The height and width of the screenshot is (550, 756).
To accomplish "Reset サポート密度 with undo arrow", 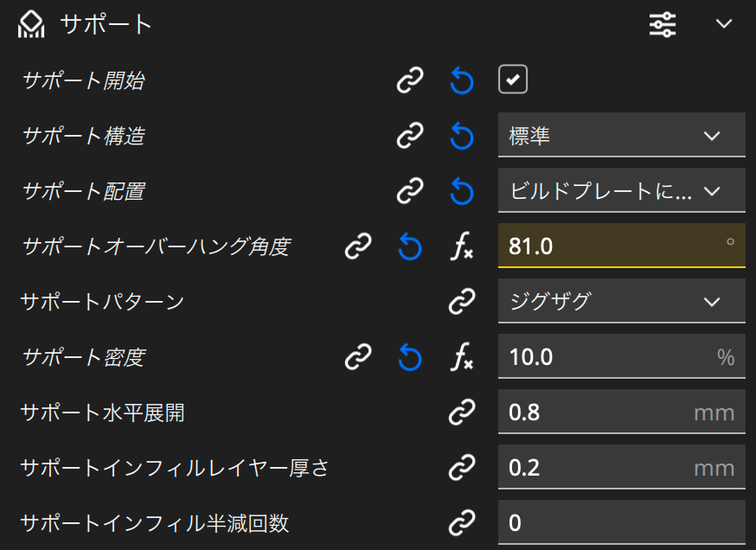I will coord(410,357).
